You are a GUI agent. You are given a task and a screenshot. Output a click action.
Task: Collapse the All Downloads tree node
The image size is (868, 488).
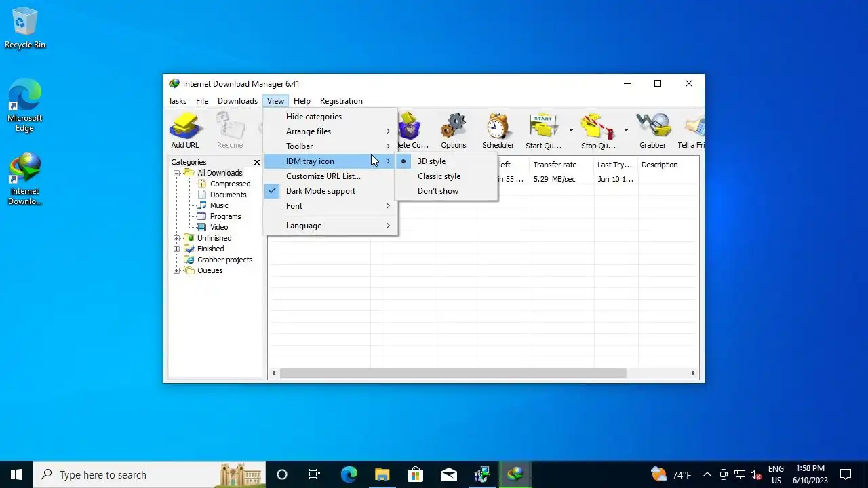177,173
